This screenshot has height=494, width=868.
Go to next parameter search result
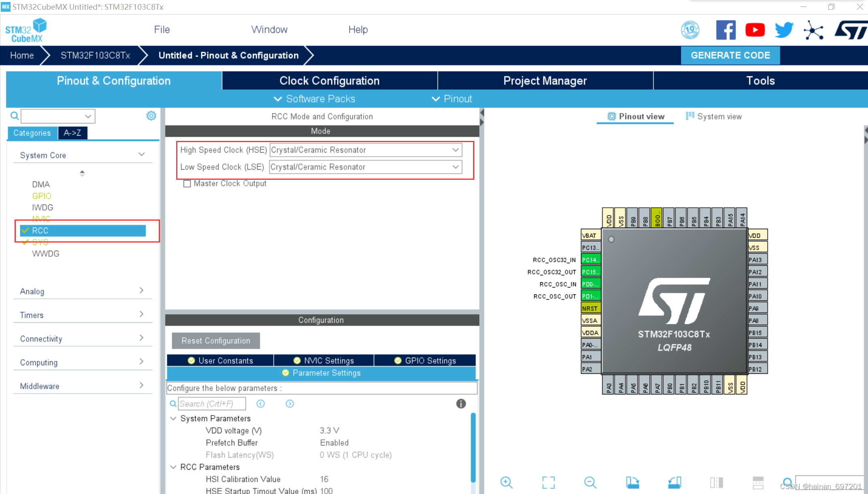[x=290, y=404]
